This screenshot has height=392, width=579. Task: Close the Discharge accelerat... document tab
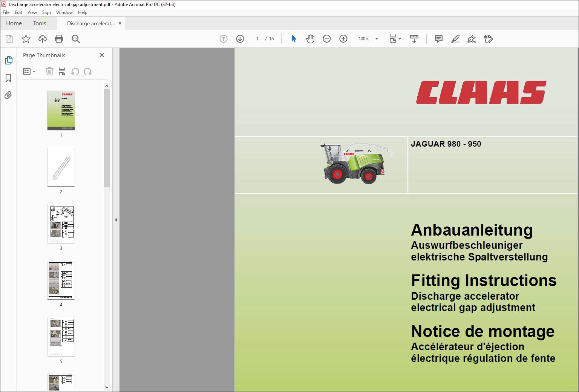(x=120, y=23)
